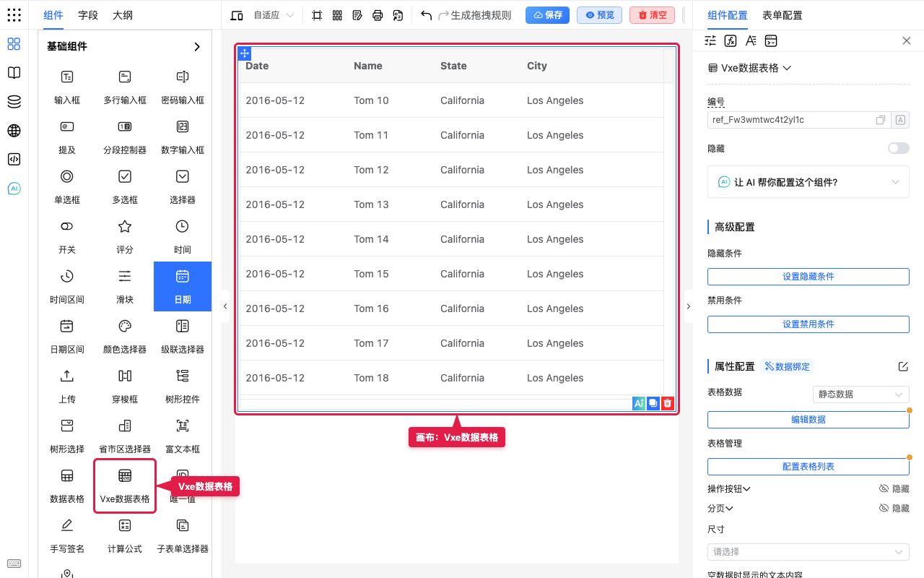Click the 设置禁用条件 button
924x578 pixels.
pos(808,324)
